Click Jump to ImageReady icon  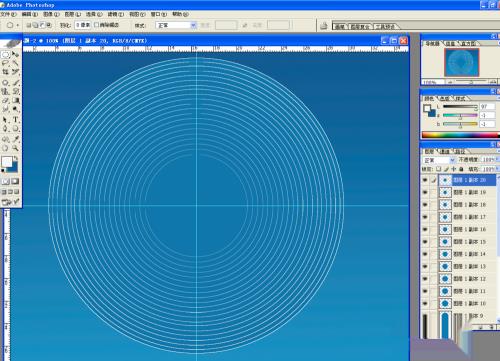11,202
